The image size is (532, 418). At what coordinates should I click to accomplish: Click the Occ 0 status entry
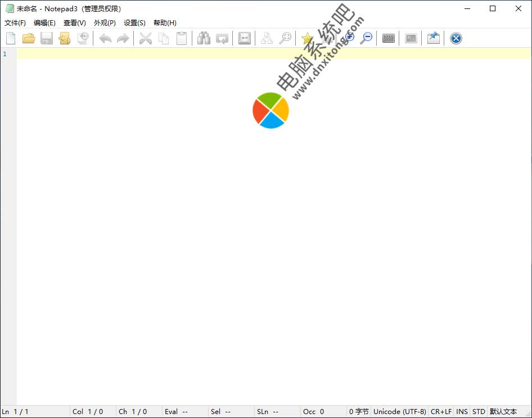click(x=324, y=412)
